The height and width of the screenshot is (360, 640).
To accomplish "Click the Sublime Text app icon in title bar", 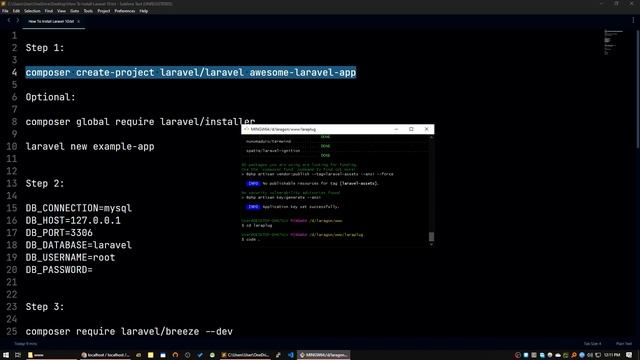I will (3, 4).
